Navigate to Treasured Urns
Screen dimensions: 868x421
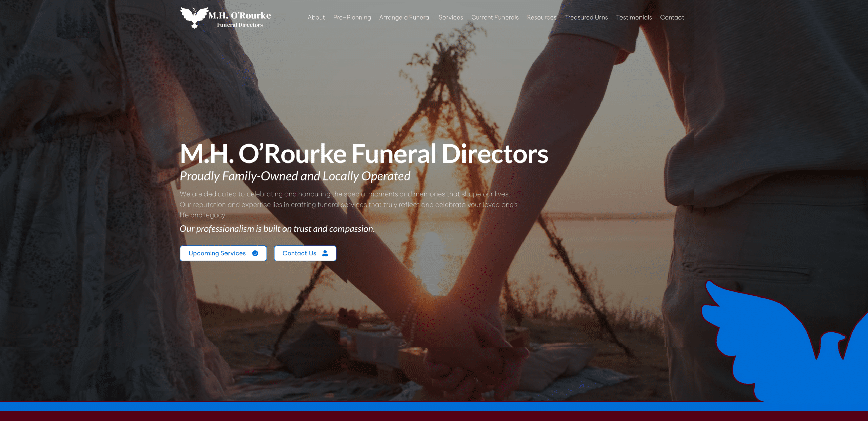(586, 18)
